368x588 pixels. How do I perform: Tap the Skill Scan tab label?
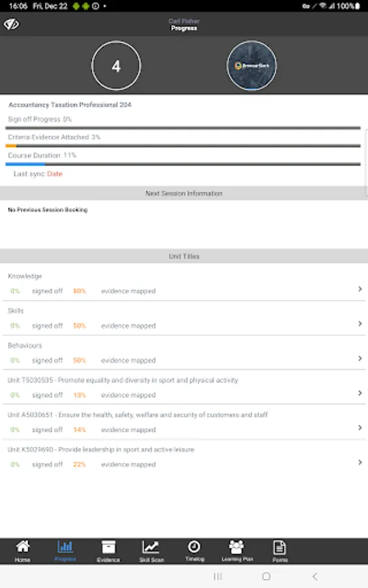click(152, 559)
